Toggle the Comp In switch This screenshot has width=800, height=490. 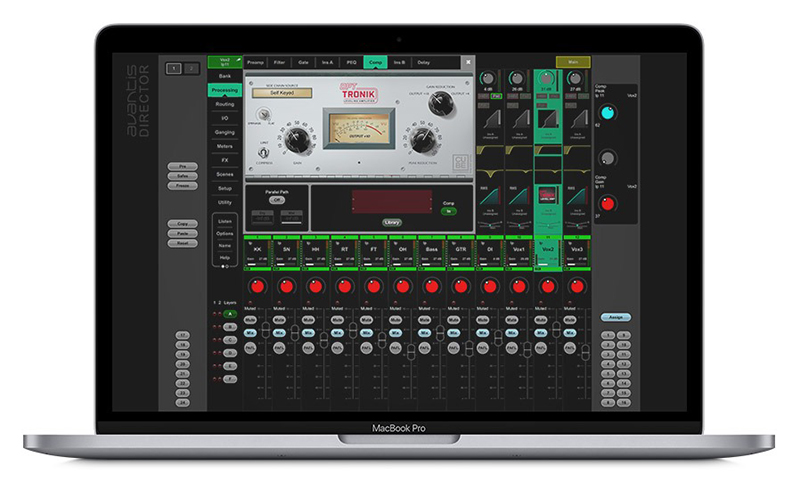click(449, 212)
